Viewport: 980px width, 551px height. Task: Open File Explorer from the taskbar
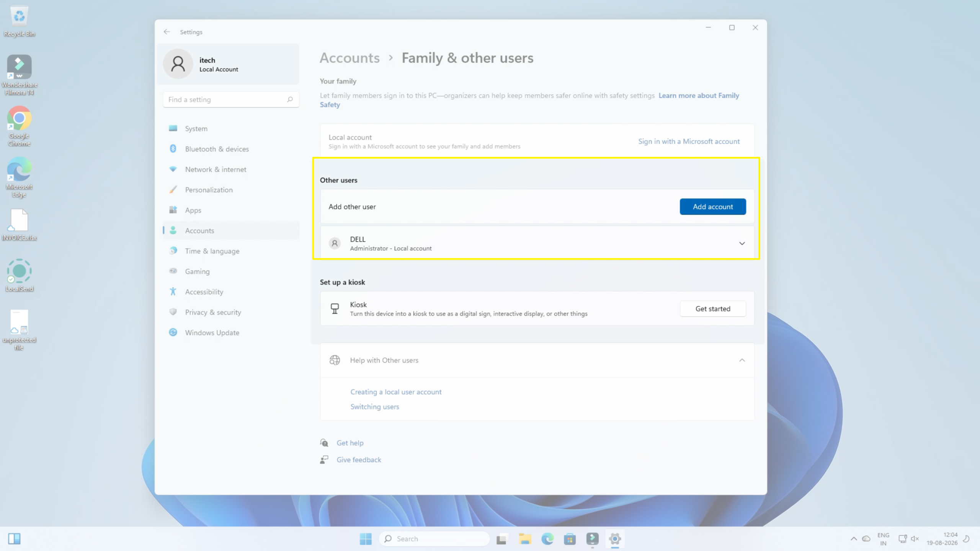tap(525, 539)
